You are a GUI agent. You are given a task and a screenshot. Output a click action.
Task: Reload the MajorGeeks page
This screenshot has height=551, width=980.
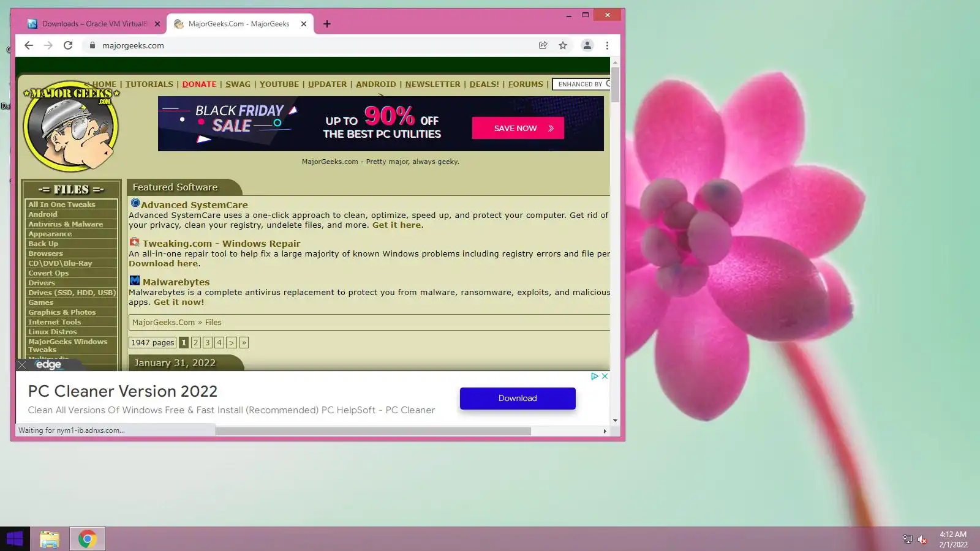pyautogui.click(x=68, y=45)
